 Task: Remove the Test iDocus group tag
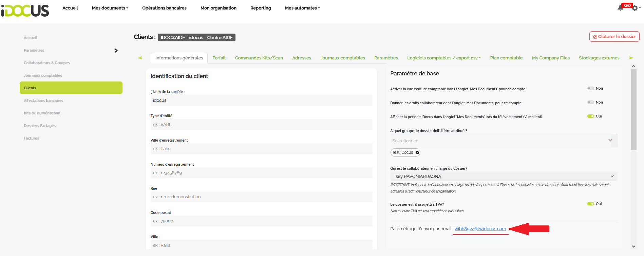pyautogui.click(x=417, y=153)
